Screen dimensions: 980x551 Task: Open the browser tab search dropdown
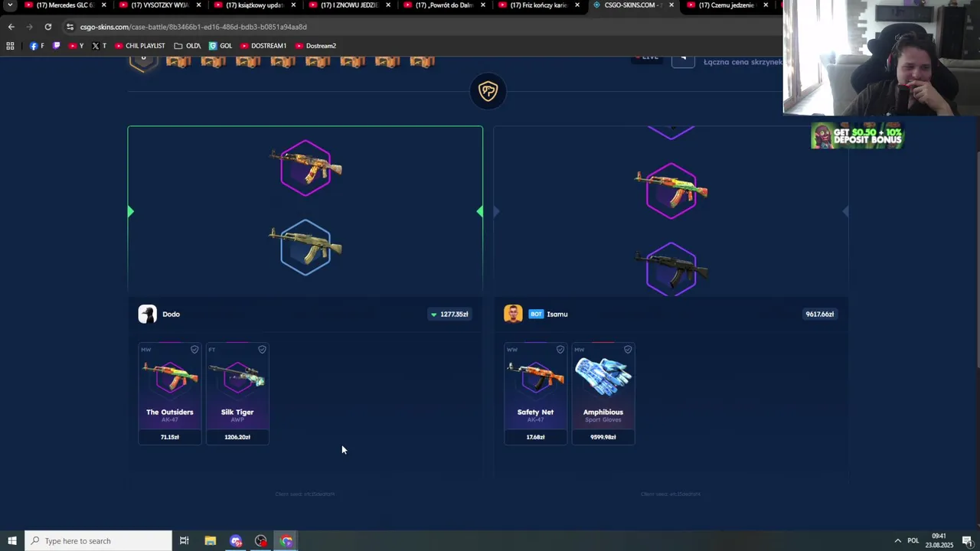[x=10, y=5]
